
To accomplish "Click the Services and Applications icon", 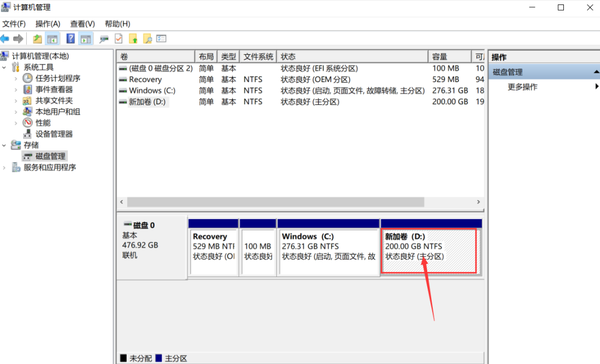I will (x=16, y=167).
